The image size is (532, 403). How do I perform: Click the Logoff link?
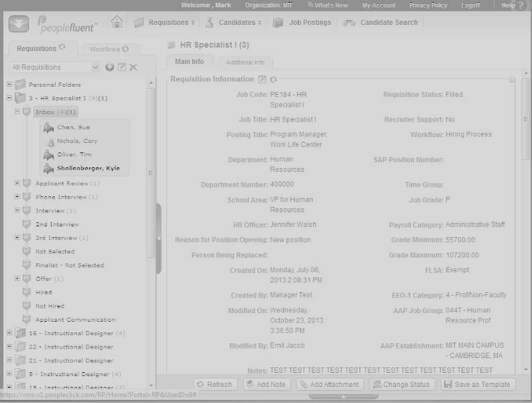click(x=470, y=5)
